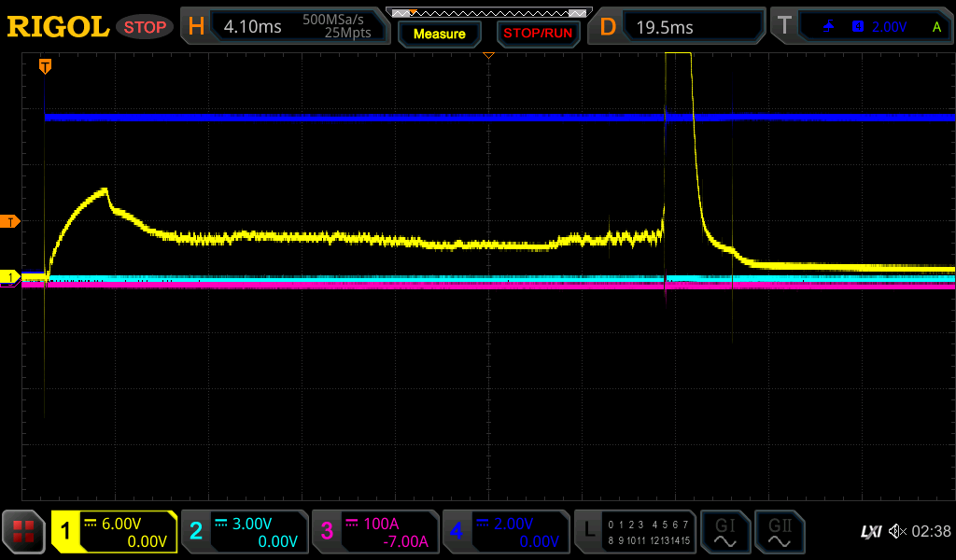Toggle channel 3 with 100A scale
Viewport: 956px width, 560px height.
pyautogui.click(x=375, y=532)
